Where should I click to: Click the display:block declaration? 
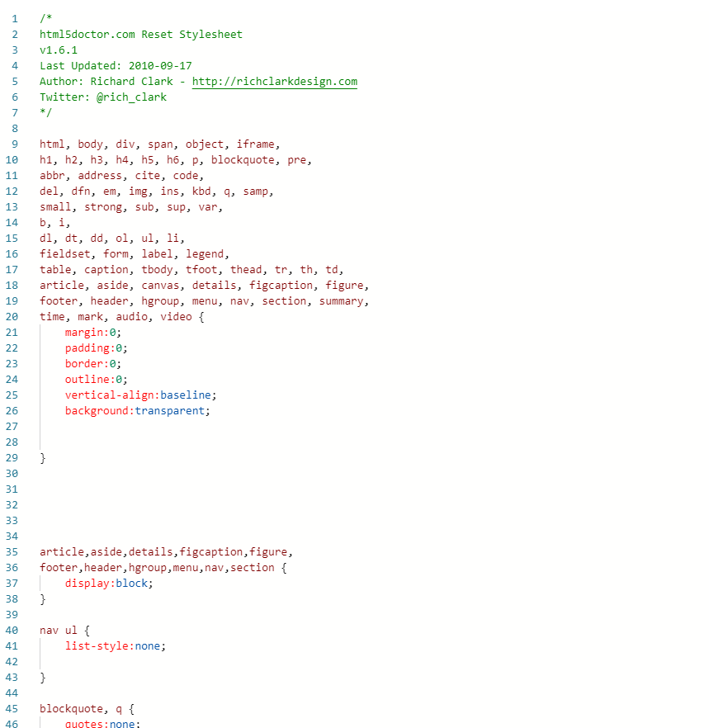pos(109,583)
